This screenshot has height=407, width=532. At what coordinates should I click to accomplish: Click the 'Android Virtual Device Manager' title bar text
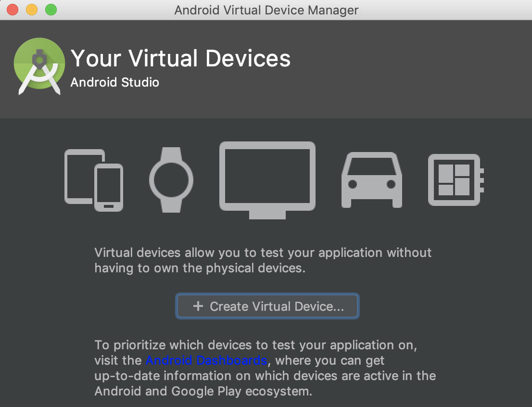pyautogui.click(x=266, y=10)
